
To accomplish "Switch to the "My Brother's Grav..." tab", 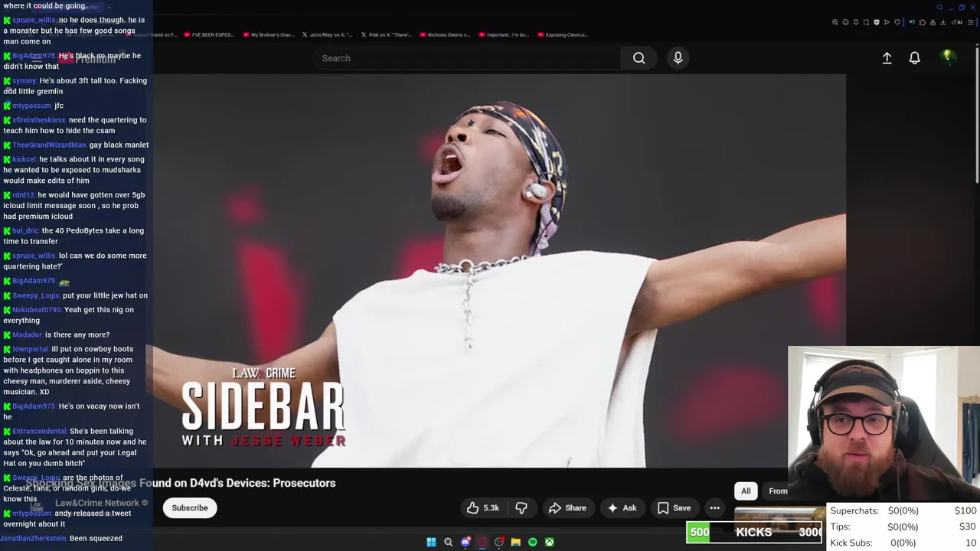I will pos(269,34).
